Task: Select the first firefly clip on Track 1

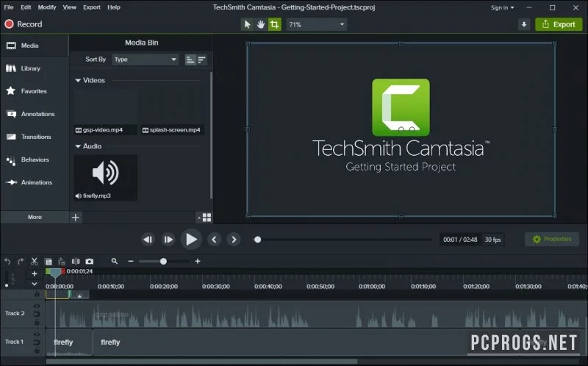Action: click(69, 342)
